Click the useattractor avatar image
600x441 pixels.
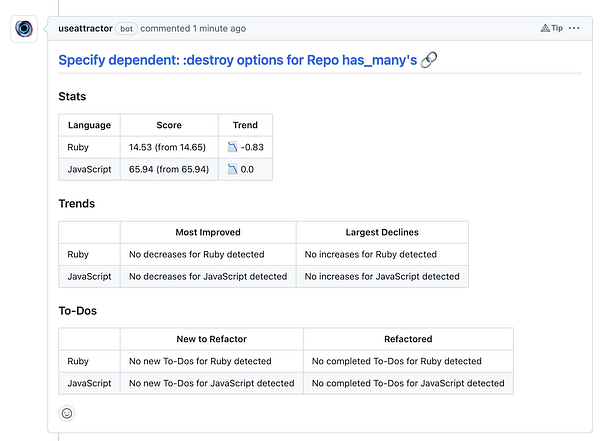pos(26,29)
